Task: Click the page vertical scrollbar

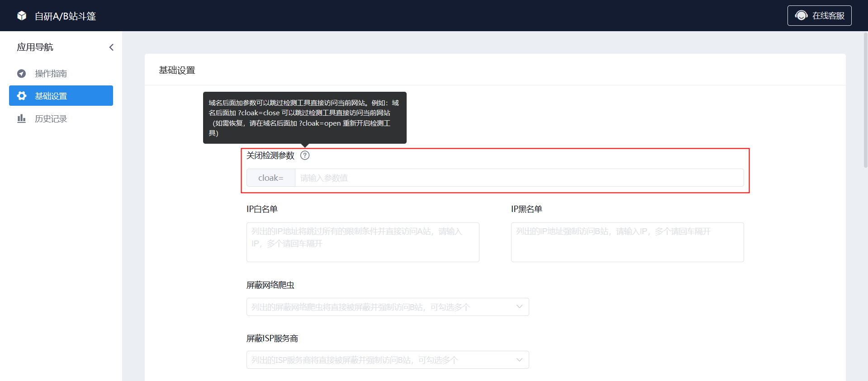Action: (865, 99)
